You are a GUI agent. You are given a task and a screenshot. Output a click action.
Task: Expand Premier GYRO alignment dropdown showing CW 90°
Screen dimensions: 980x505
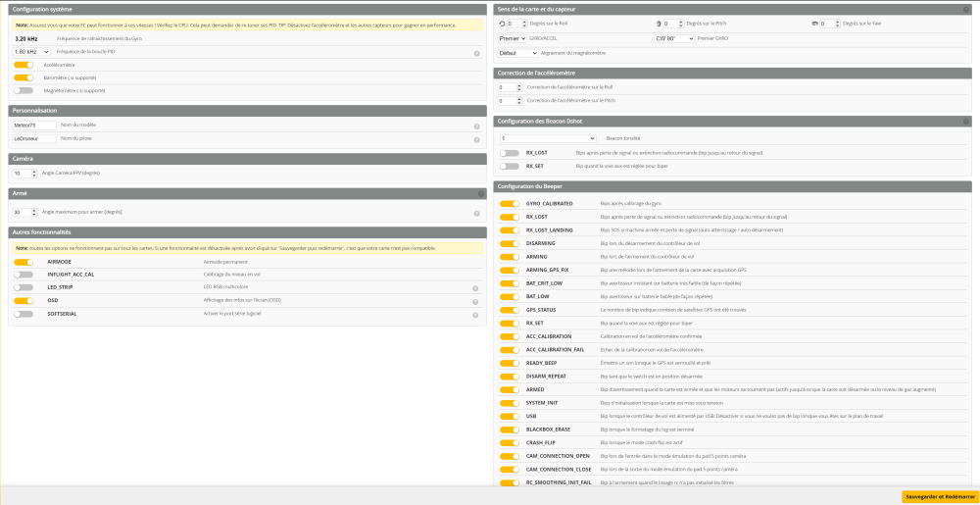click(x=673, y=38)
